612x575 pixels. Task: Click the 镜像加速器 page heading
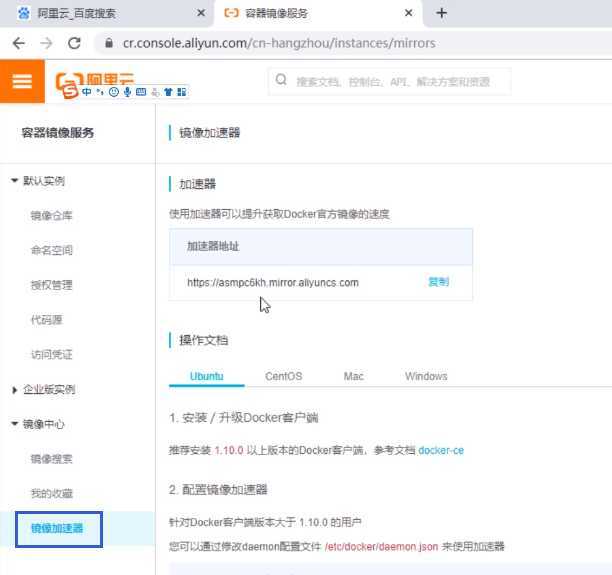pos(210,133)
